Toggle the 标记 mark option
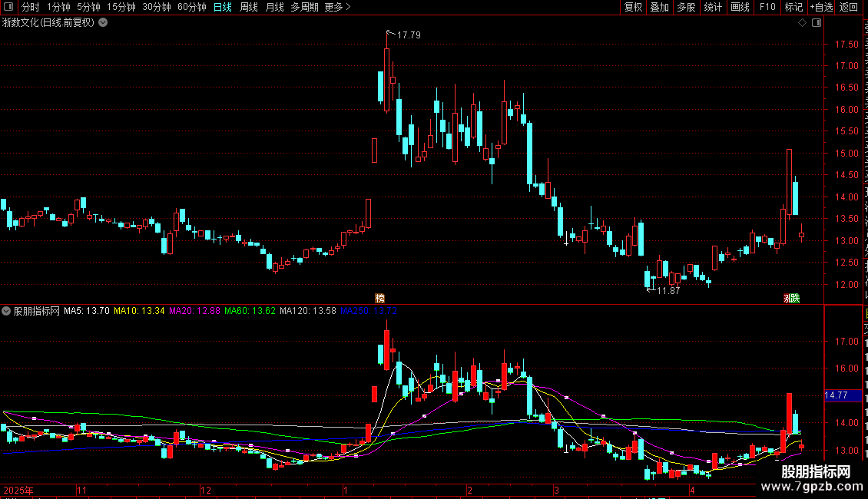Image resolution: width=868 pixels, height=499 pixels. [793, 7]
